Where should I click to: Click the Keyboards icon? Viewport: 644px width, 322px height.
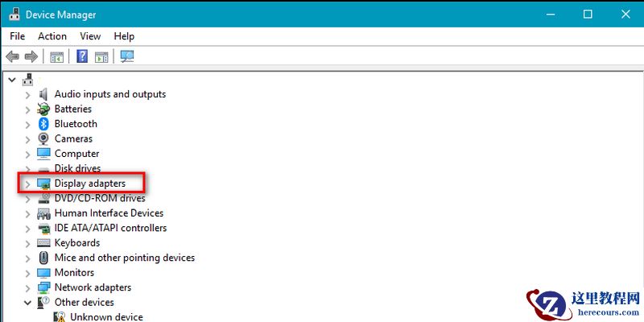tap(43, 243)
